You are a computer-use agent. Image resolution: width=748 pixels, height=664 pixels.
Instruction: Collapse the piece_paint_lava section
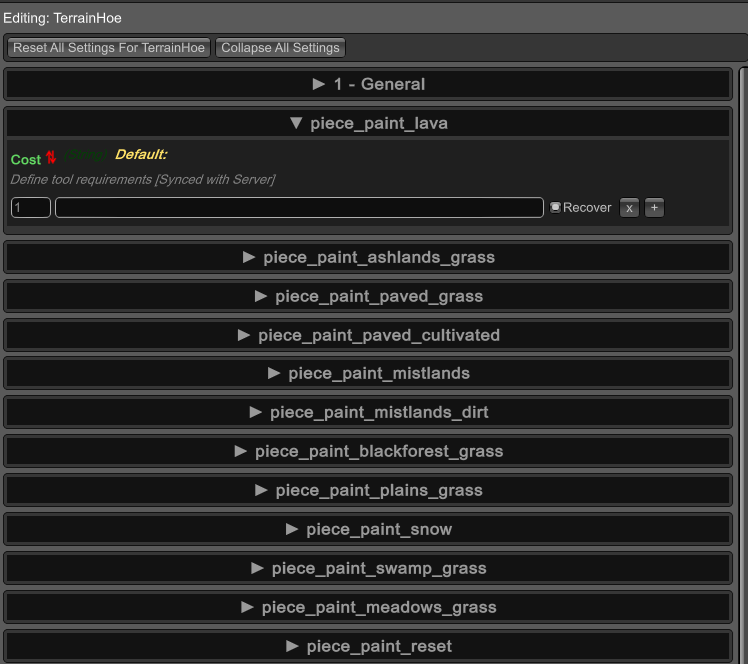coord(368,124)
